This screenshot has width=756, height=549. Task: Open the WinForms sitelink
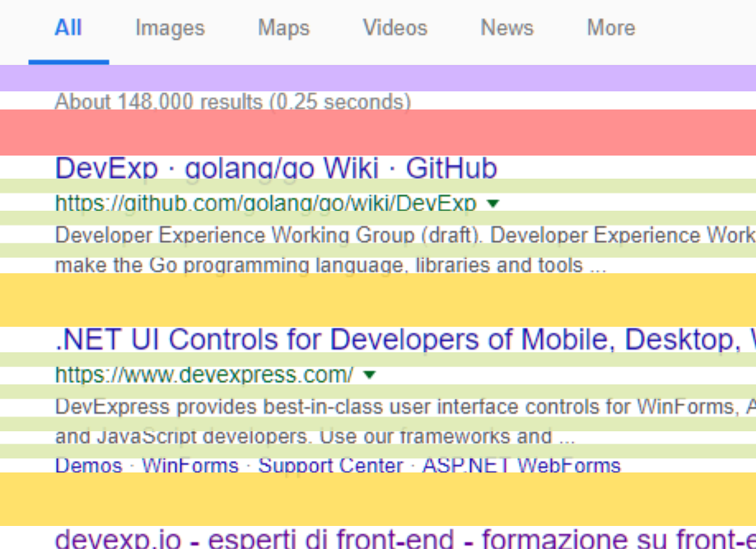pos(190,466)
